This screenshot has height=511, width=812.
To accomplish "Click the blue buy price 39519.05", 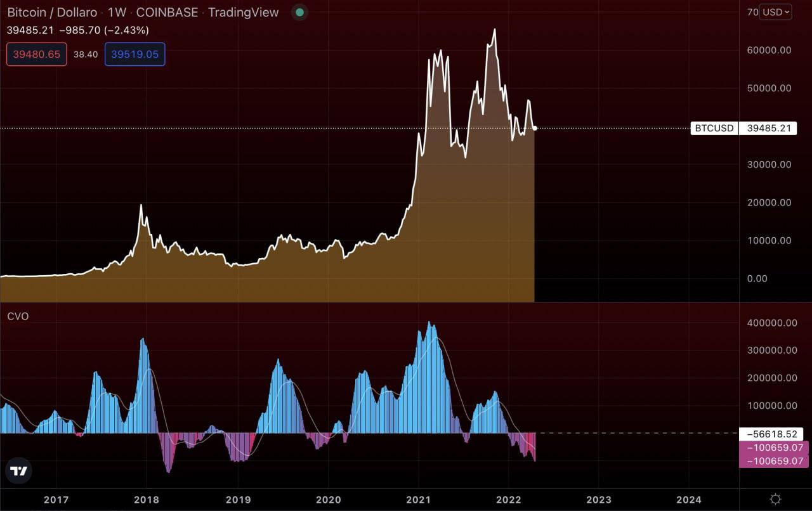I will pyautogui.click(x=135, y=55).
